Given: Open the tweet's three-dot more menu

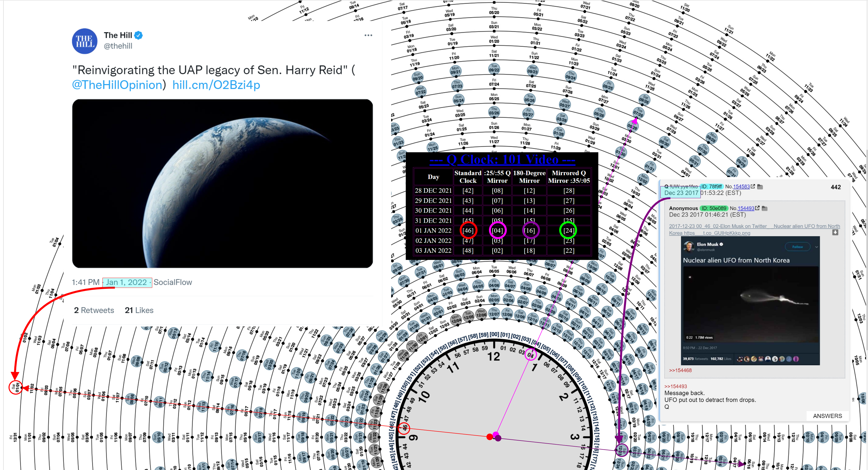Looking at the screenshot, I should click(x=368, y=35).
